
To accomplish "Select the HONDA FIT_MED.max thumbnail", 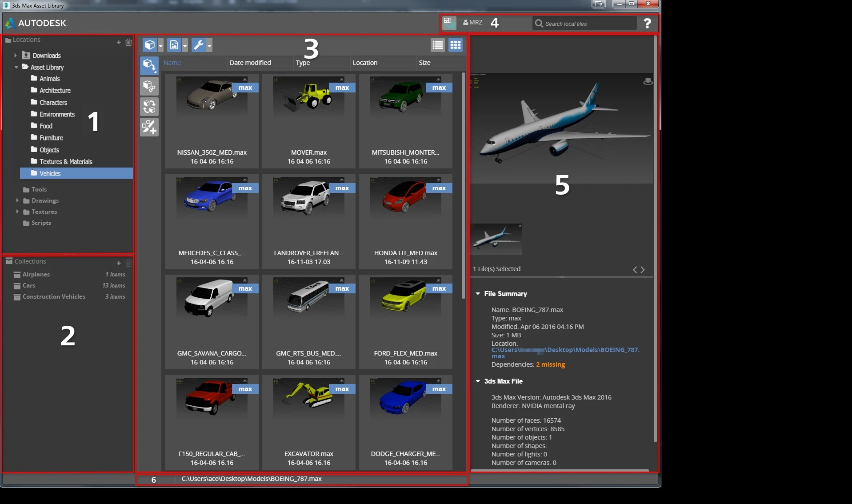I will click(x=406, y=221).
